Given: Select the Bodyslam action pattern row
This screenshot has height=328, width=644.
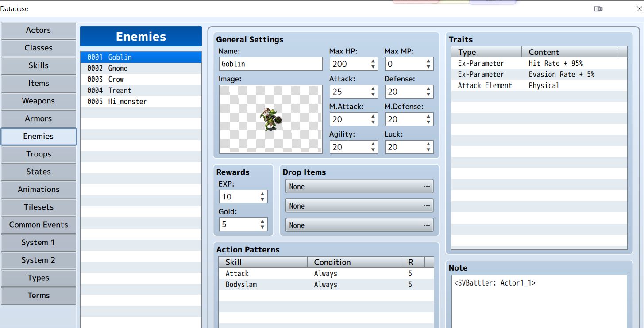Looking at the screenshot, I should [x=326, y=285].
